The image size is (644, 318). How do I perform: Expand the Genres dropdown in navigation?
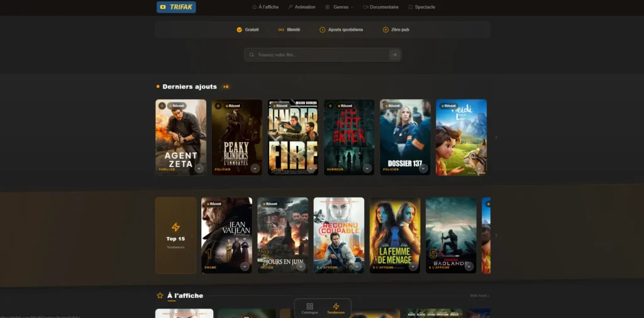339,7
